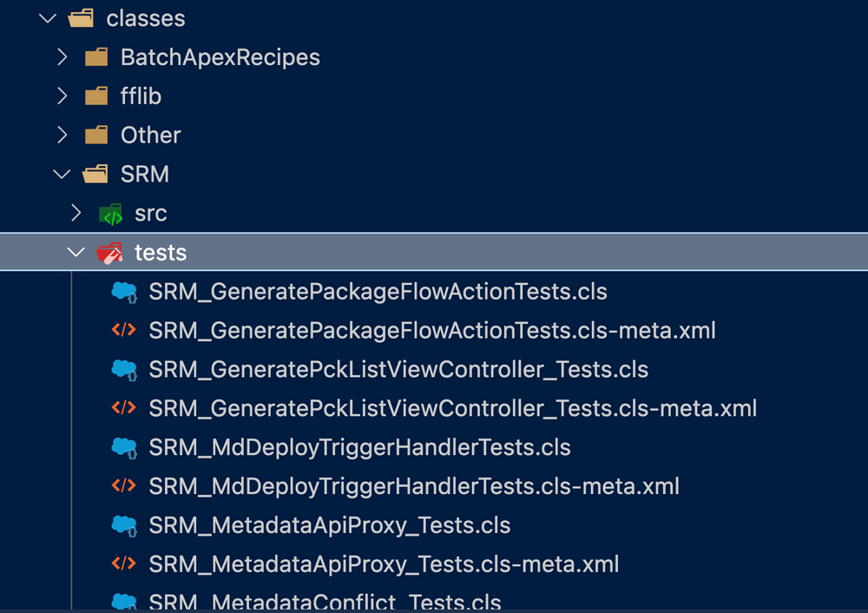
Task: Click the green src code folder icon
Action: pos(110,214)
